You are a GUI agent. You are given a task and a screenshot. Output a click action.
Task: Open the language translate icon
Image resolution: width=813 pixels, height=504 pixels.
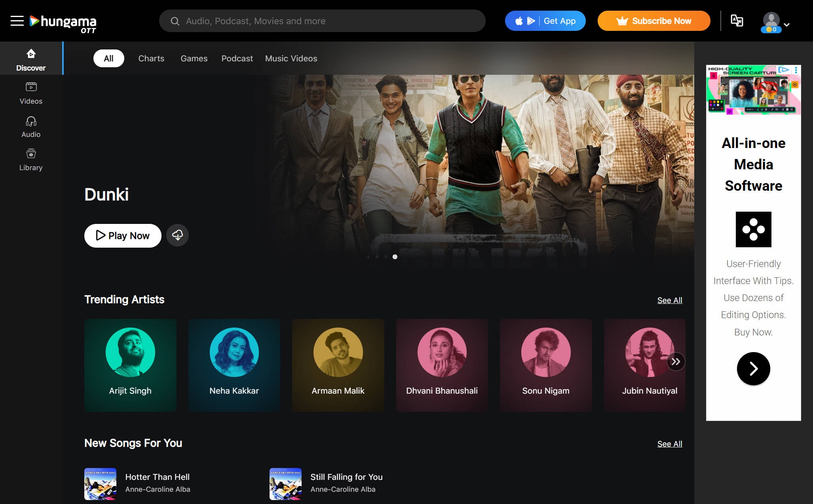[x=737, y=21]
